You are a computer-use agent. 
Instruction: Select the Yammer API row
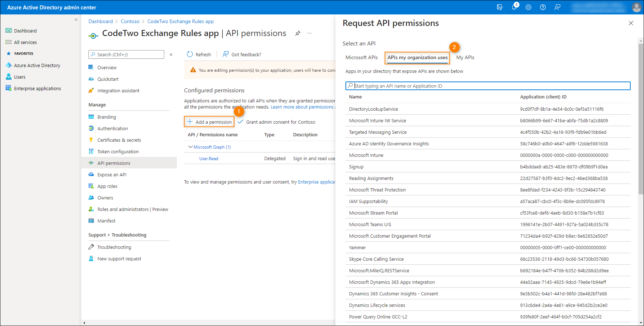click(488, 247)
